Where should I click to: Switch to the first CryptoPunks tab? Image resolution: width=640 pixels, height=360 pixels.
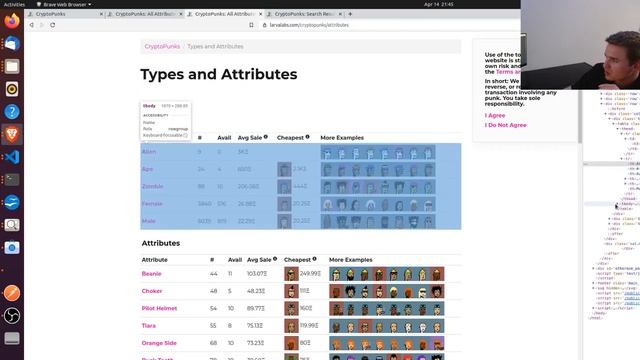[x=65, y=14]
